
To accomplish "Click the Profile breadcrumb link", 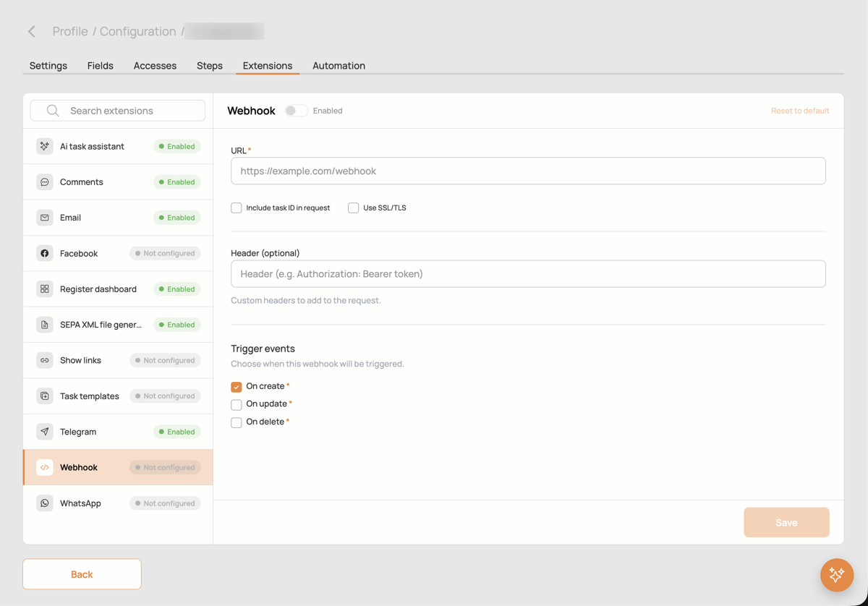I will [70, 31].
